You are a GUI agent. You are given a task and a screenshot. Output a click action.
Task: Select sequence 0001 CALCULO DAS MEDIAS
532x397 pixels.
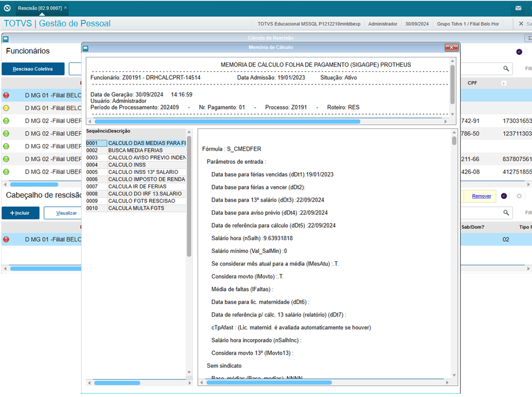point(136,143)
